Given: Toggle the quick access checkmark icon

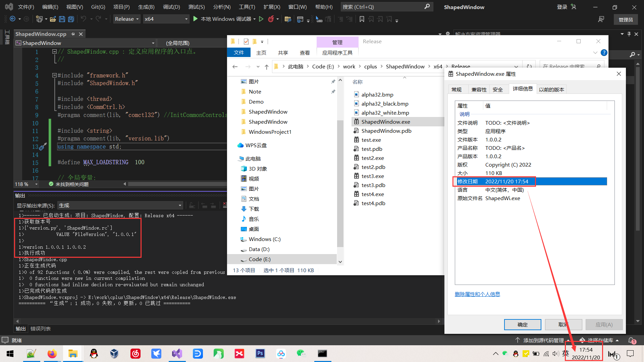Looking at the screenshot, I should click(x=246, y=42).
